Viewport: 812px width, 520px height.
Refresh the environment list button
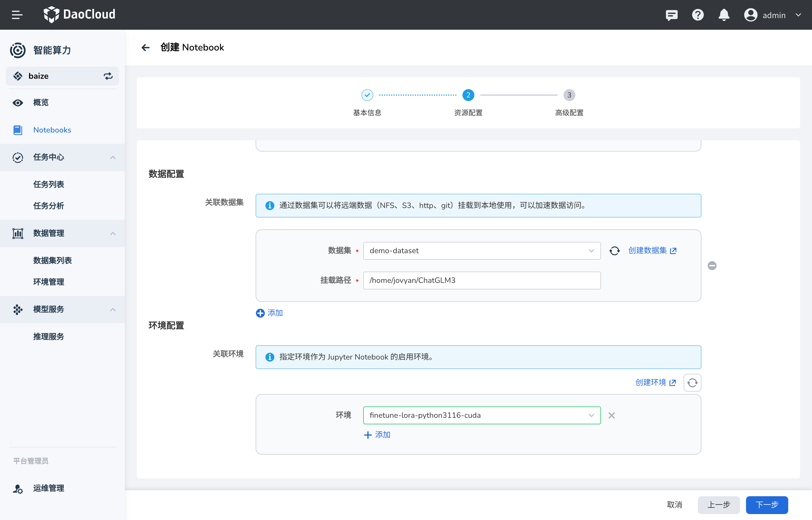(x=692, y=383)
